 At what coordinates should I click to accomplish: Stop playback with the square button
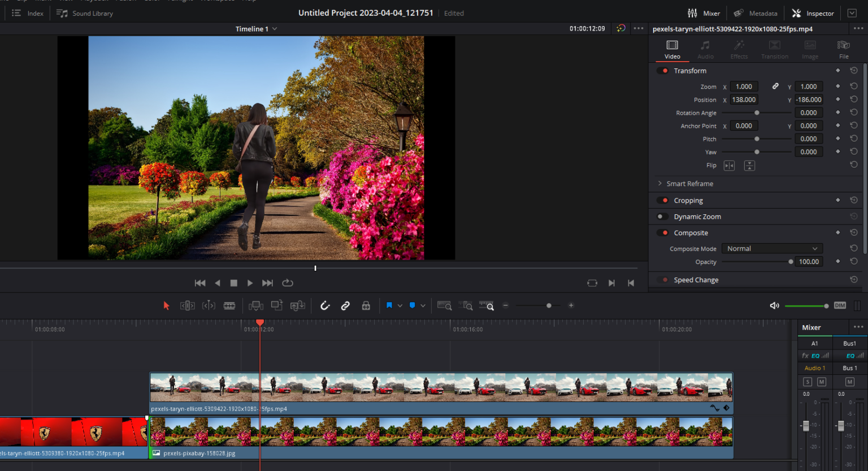coord(234,283)
